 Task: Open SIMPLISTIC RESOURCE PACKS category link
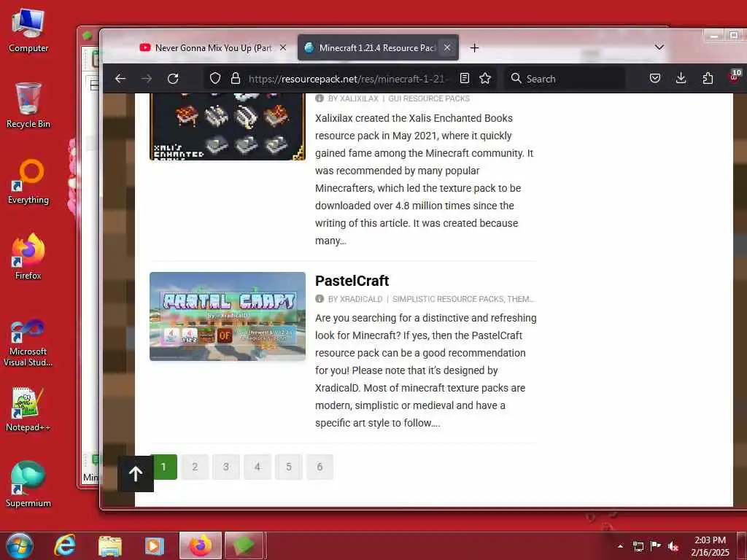[x=448, y=299]
